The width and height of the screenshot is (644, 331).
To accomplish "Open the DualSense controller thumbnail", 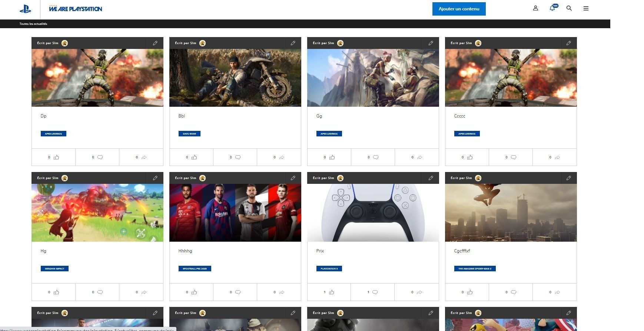I will point(373,213).
